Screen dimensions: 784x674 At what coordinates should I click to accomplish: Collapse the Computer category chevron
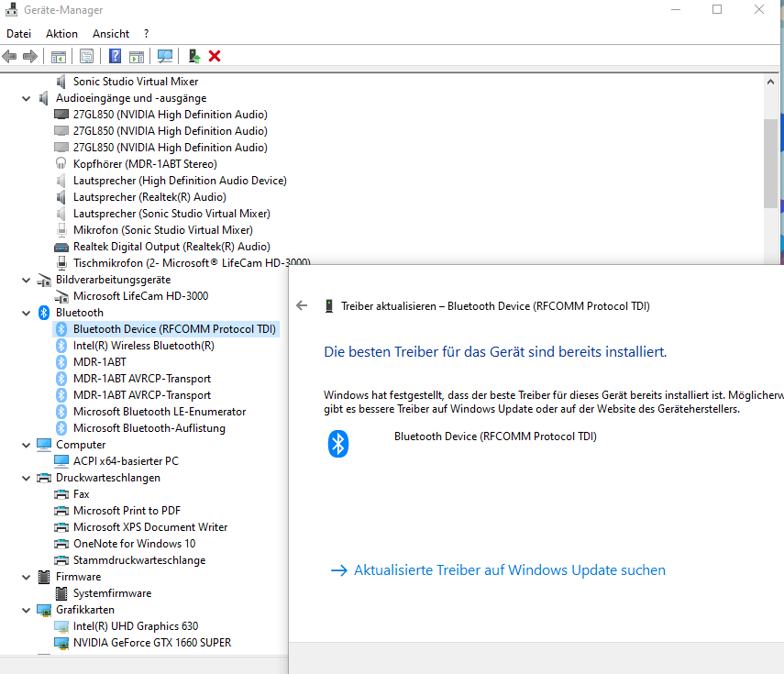coord(26,445)
